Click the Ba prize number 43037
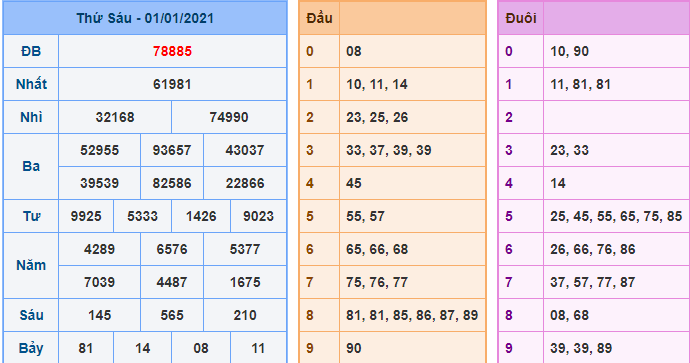Viewport: 690px width, 363px height. pyautogui.click(x=245, y=150)
